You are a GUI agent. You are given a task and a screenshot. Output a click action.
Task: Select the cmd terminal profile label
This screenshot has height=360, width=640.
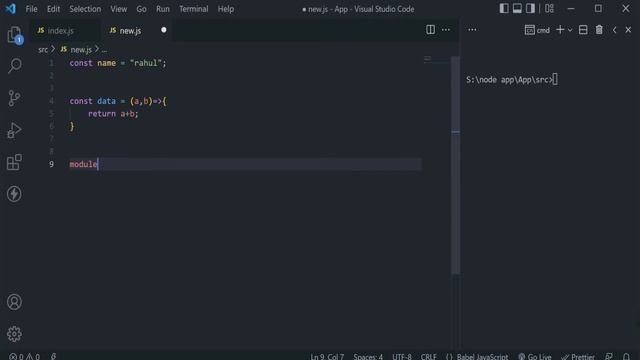coord(537,30)
